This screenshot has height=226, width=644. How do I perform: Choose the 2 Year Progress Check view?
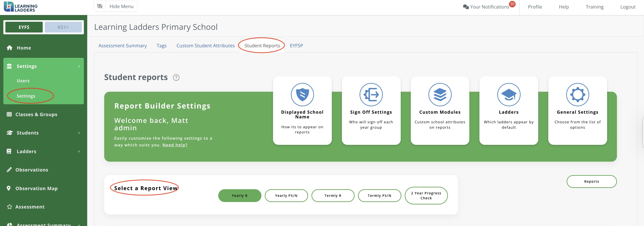click(426, 196)
